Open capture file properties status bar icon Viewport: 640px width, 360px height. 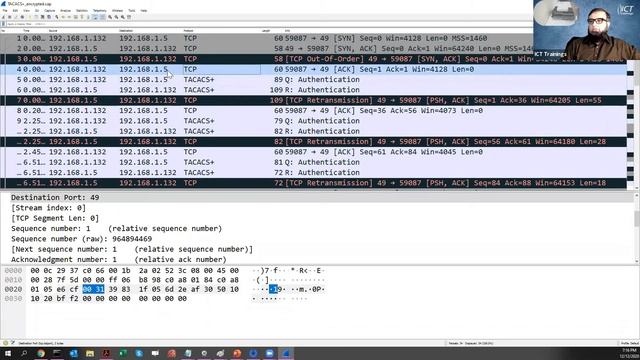click(x=12, y=343)
